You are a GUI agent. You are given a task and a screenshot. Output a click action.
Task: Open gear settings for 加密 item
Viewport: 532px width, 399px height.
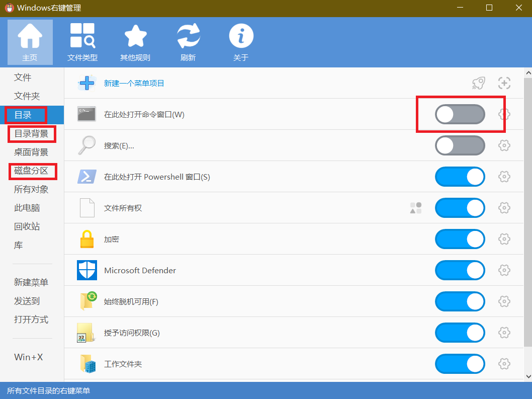click(504, 239)
